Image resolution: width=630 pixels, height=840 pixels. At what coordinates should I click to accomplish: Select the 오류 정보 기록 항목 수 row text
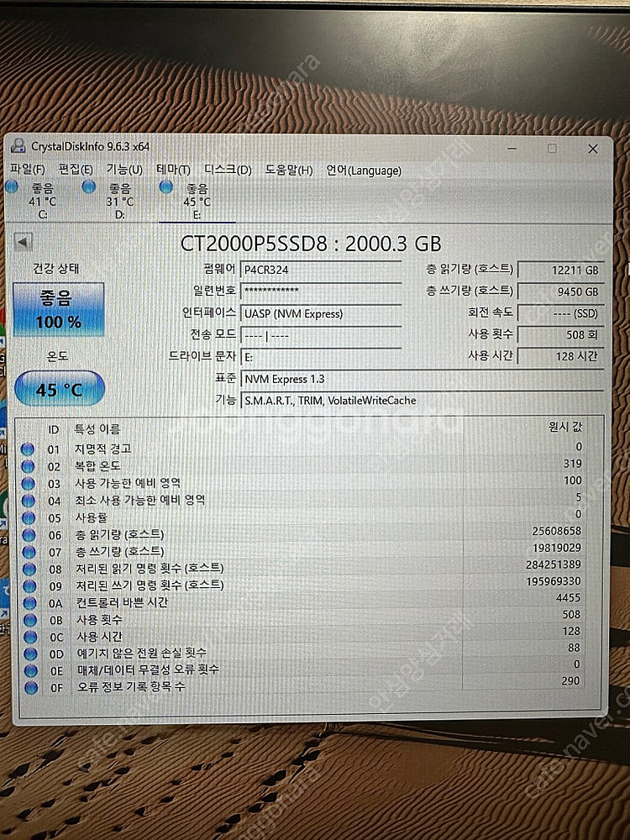coord(131,686)
